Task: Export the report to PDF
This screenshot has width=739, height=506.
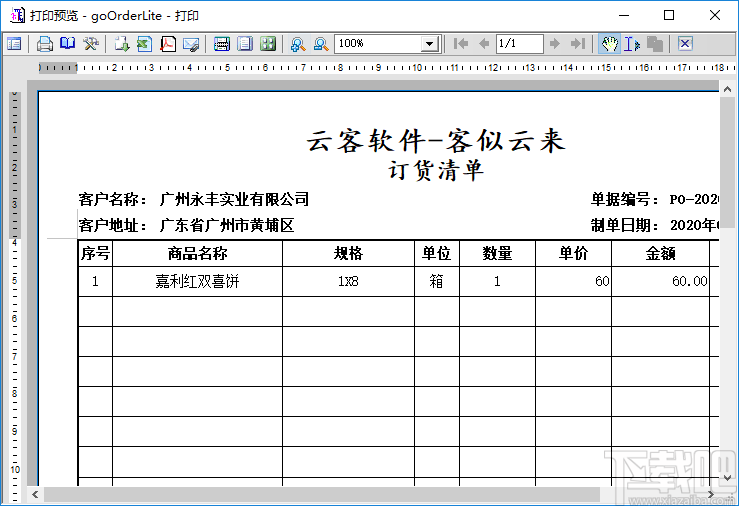Action: (168, 44)
